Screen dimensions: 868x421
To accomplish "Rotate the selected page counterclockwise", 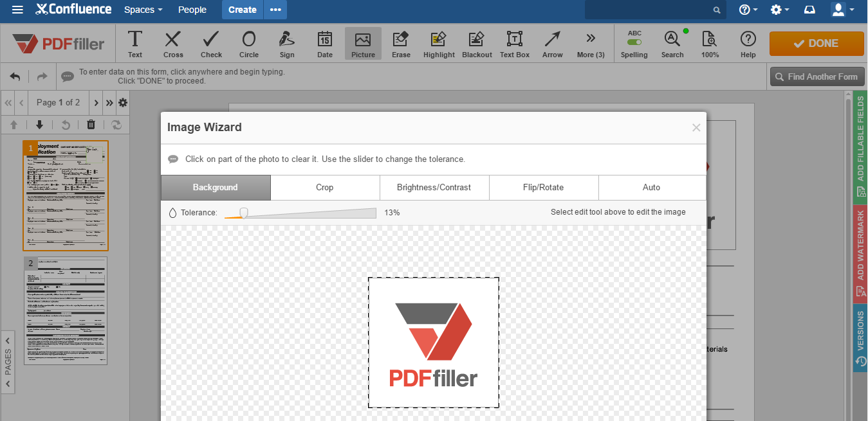I will [65, 125].
